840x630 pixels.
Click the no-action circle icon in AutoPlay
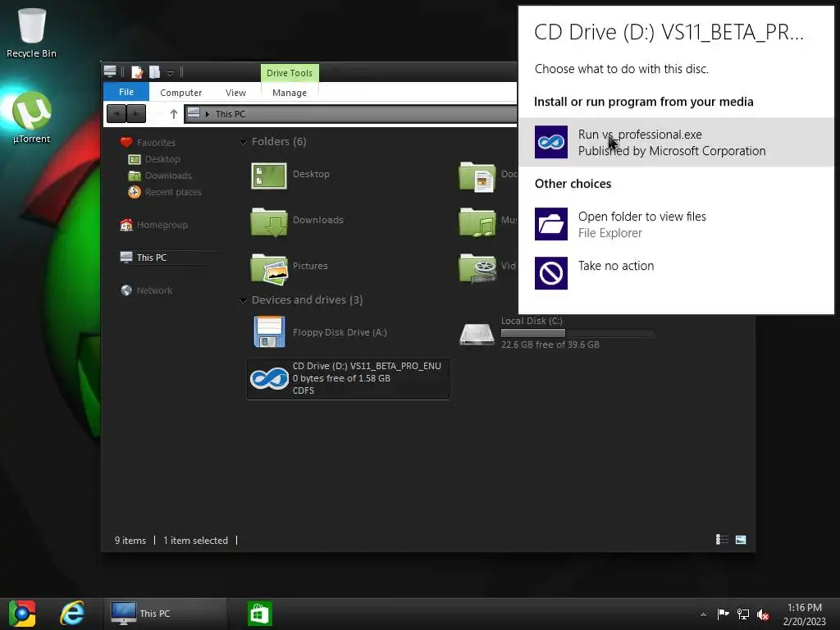[550, 273]
